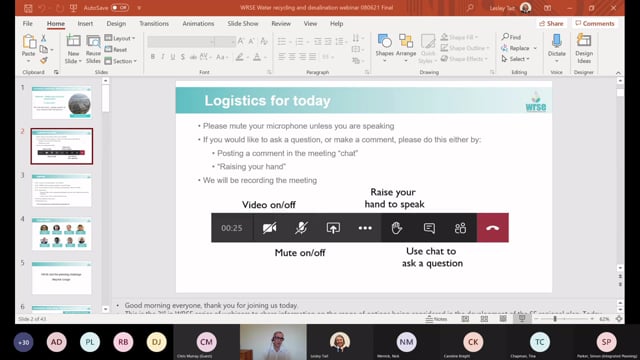Screen dimensions: 640x360
Task: Center-align the paragraph text
Action: (x=292, y=57)
